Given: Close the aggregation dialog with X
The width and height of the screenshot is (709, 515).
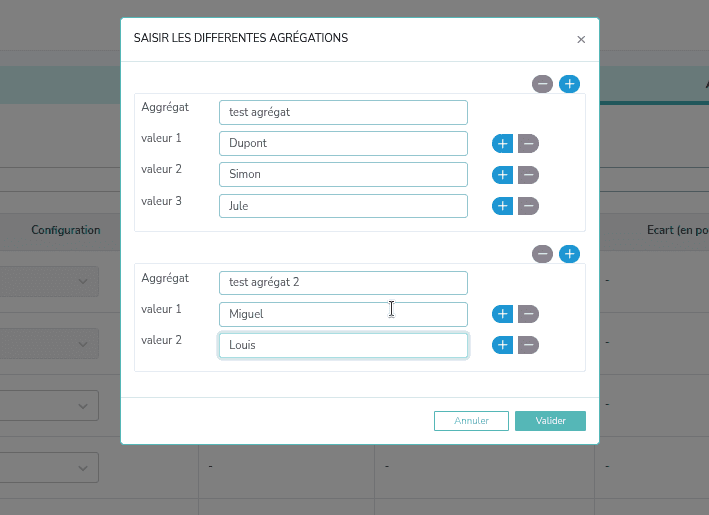Looking at the screenshot, I should (581, 40).
